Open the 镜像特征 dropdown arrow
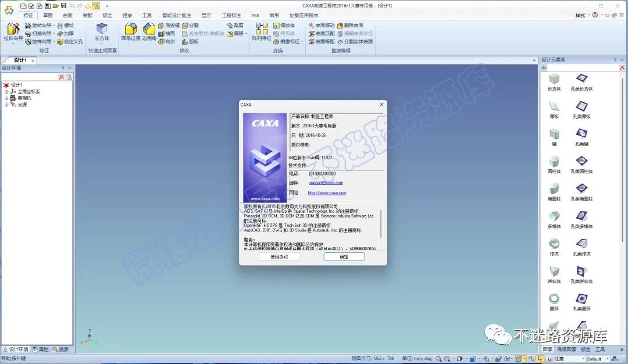The image size is (628, 364). point(302,42)
